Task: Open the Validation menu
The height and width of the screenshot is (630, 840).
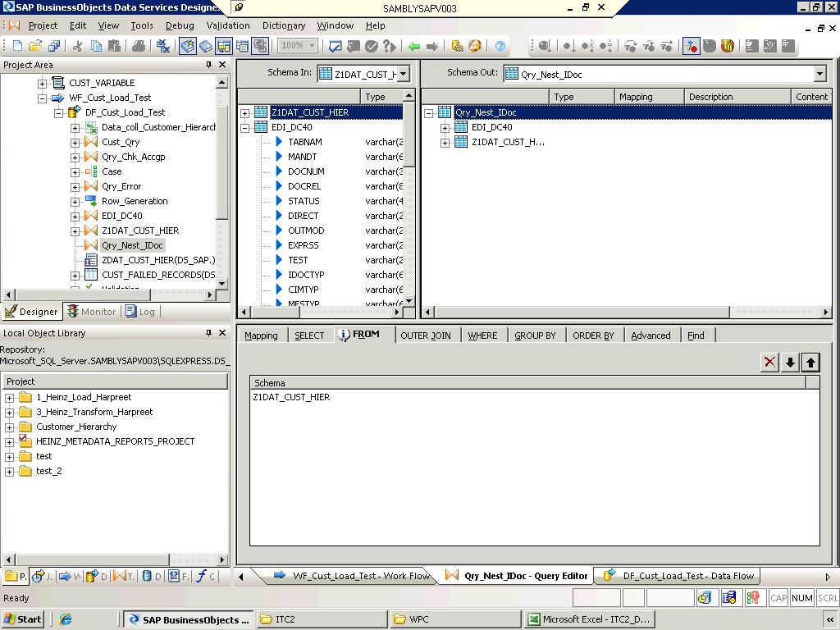Action: pos(228,25)
